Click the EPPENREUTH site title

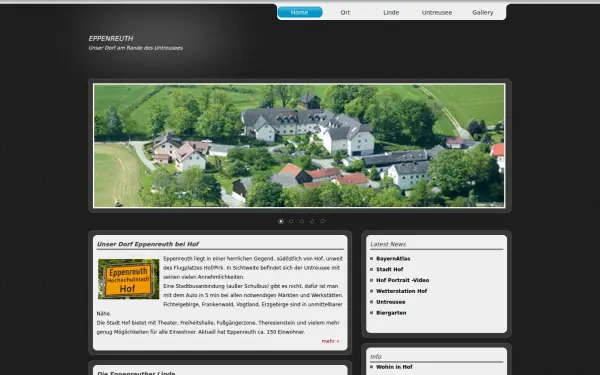click(x=111, y=39)
